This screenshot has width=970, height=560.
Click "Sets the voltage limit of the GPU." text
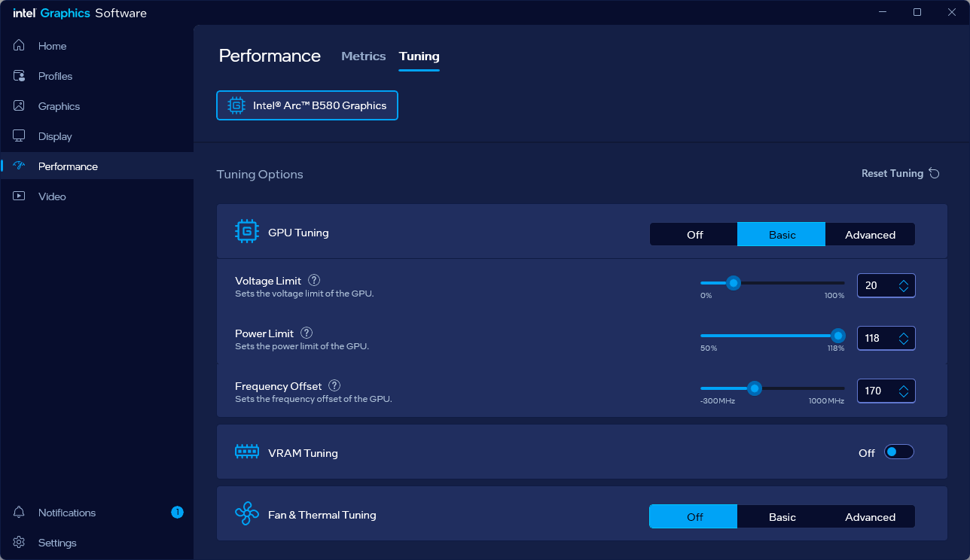pos(304,294)
